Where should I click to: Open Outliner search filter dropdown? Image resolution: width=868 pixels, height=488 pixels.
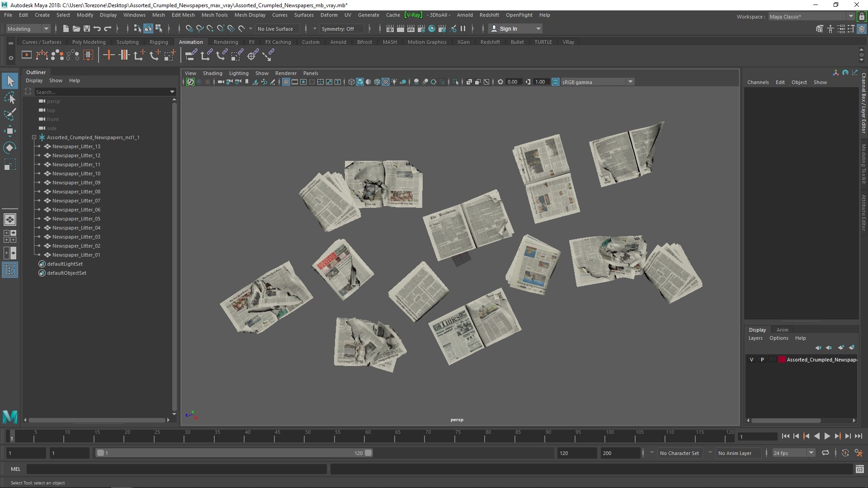(x=172, y=92)
